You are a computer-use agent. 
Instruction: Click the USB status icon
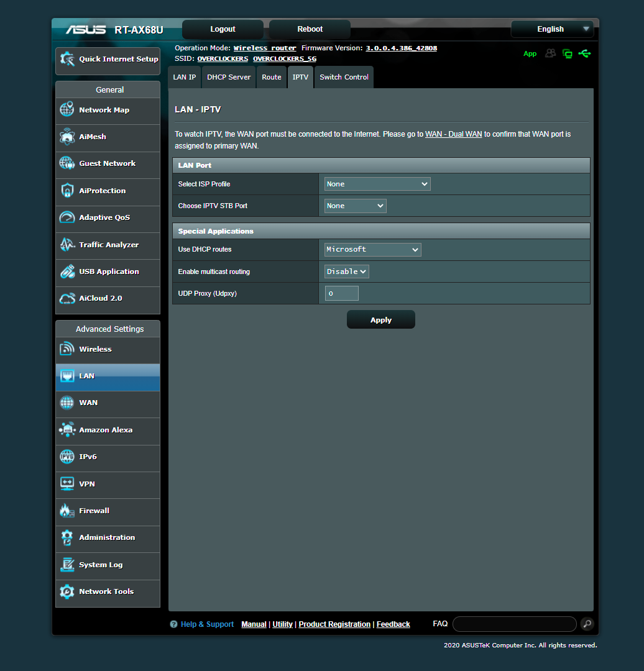[584, 53]
